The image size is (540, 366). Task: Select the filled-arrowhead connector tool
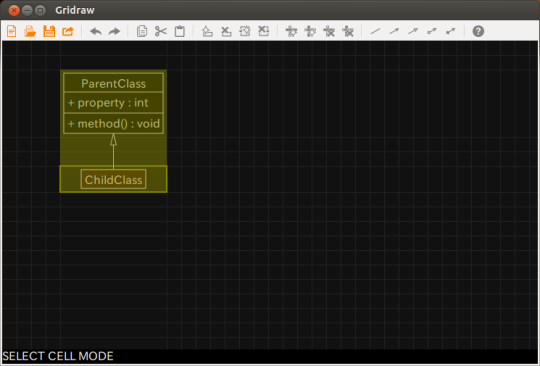(x=394, y=31)
